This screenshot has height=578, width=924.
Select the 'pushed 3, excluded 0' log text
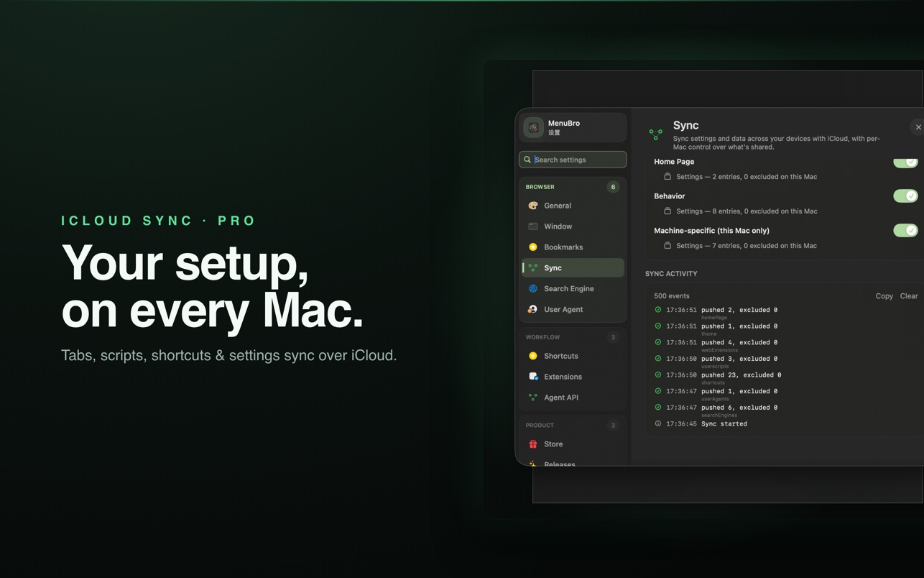739,359
